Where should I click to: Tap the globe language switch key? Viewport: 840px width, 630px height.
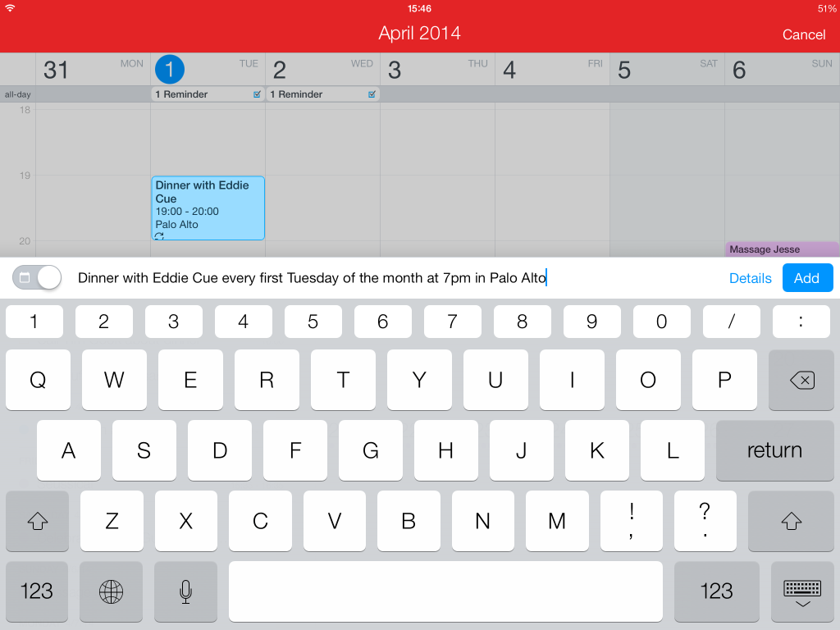[x=111, y=591]
